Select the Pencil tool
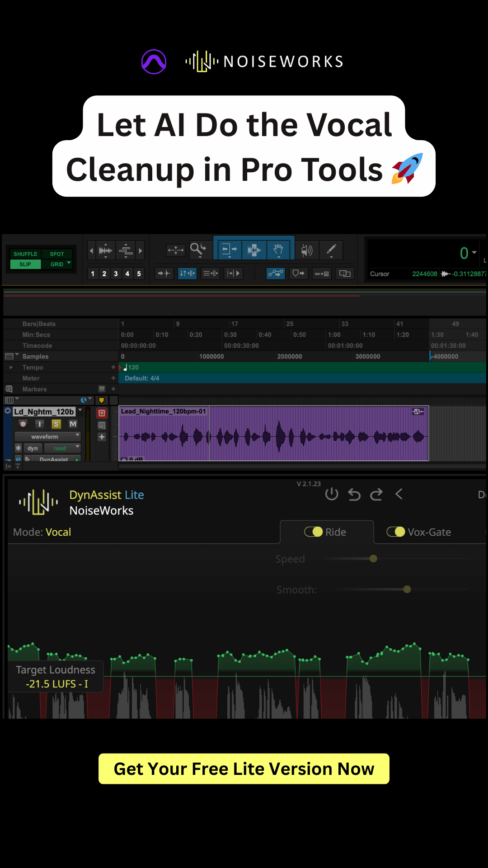 coord(331,250)
